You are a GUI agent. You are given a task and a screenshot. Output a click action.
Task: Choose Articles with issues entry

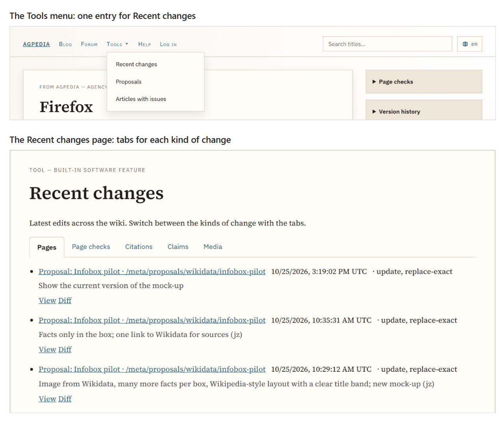pyautogui.click(x=141, y=99)
